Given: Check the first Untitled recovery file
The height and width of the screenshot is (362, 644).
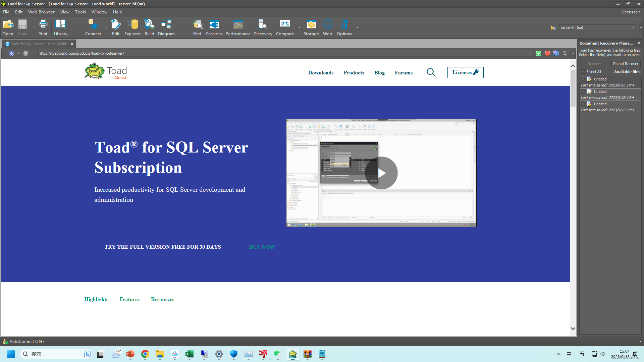Looking at the screenshot, I should click(x=583, y=79).
